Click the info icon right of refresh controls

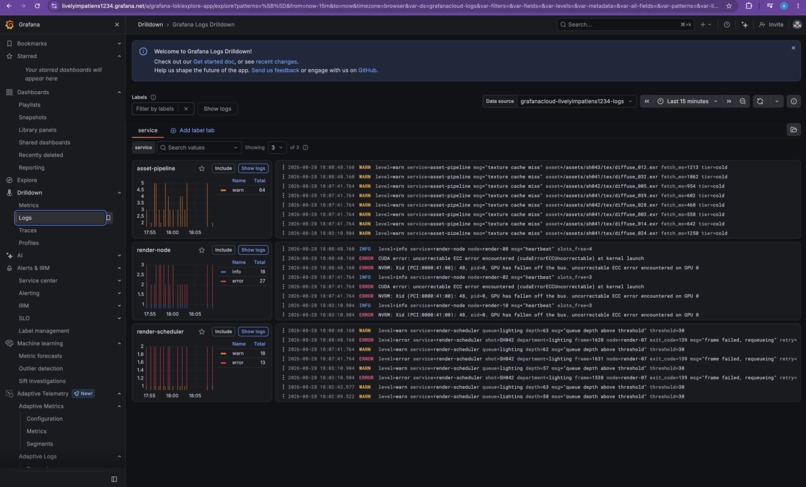pyautogui.click(x=794, y=101)
